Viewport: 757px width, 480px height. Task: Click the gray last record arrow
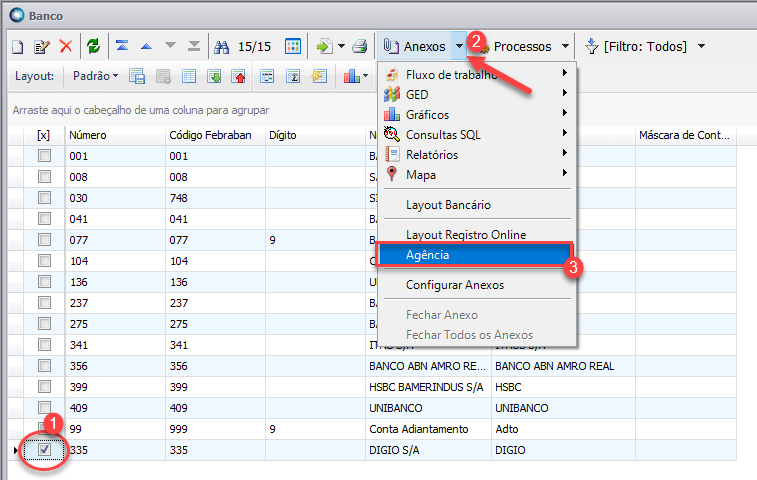point(194,46)
